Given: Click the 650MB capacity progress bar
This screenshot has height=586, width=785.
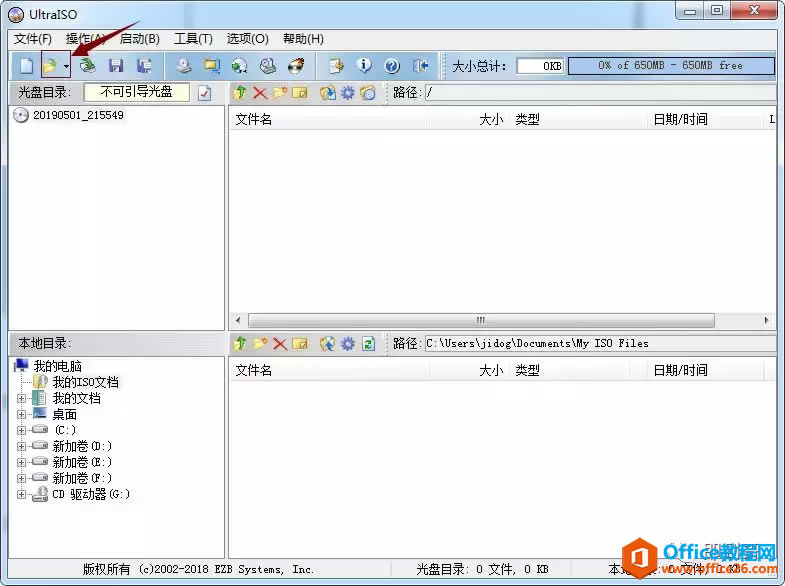Looking at the screenshot, I should (x=671, y=66).
